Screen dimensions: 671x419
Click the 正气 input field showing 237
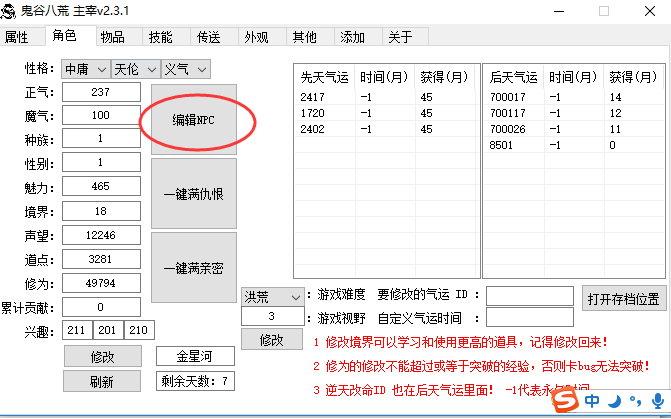pos(101,92)
